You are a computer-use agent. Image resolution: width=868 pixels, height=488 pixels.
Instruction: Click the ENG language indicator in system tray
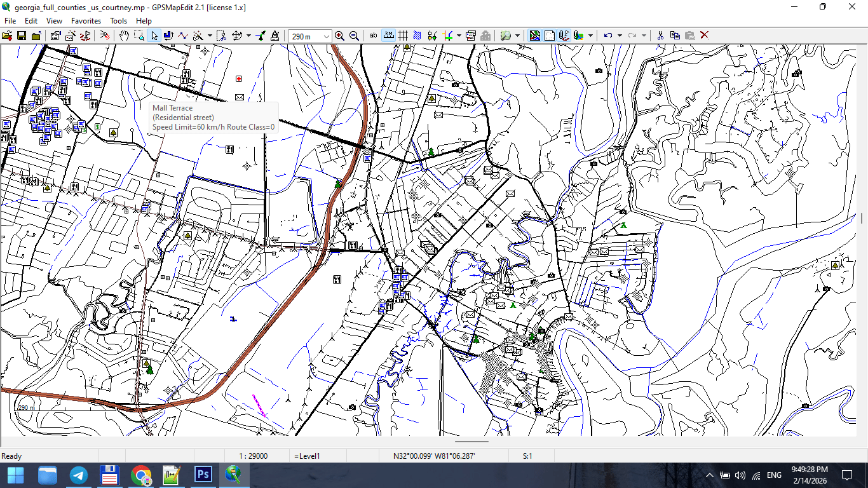click(x=774, y=474)
